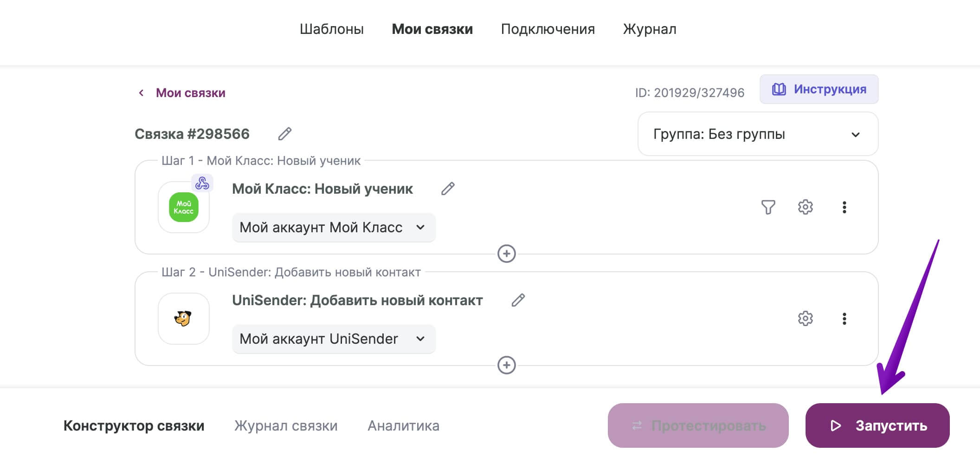This screenshot has width=980, height=458.
Task: Click Мой Класс: Новый ученик step title
Action: click(x=322, y=189)
